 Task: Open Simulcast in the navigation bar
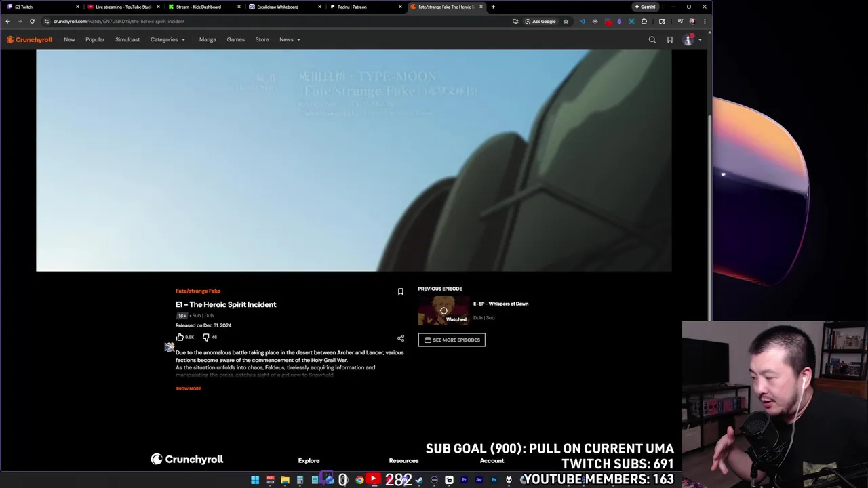point(127,39)
